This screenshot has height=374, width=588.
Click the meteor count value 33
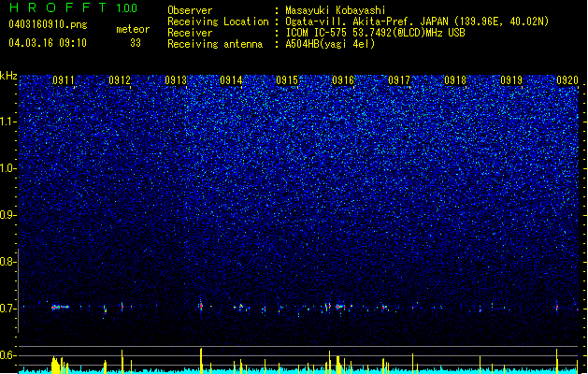click(136, 43)
